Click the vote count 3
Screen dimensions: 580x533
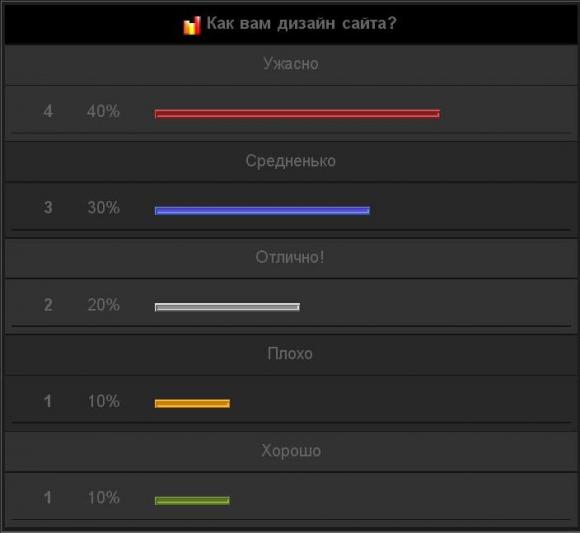(x=48, y=208)
